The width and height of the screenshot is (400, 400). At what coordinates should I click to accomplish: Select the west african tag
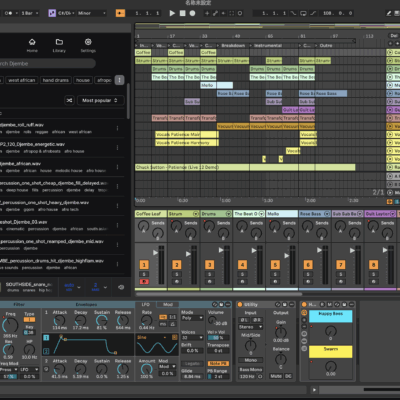(x=22, y=80)
